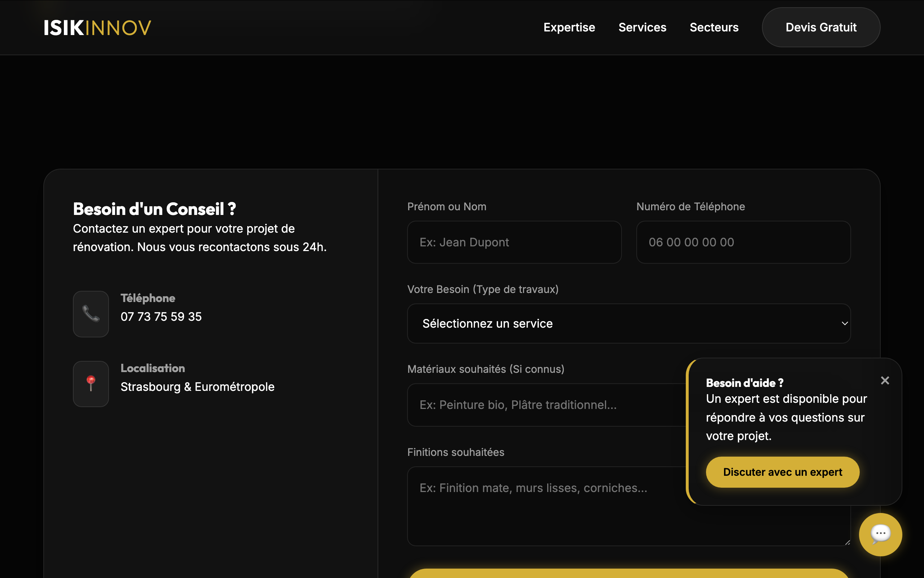This screenshot has width=924, height=578.
Task: Click the Téléphone label
Action: (x=148, y=298)
